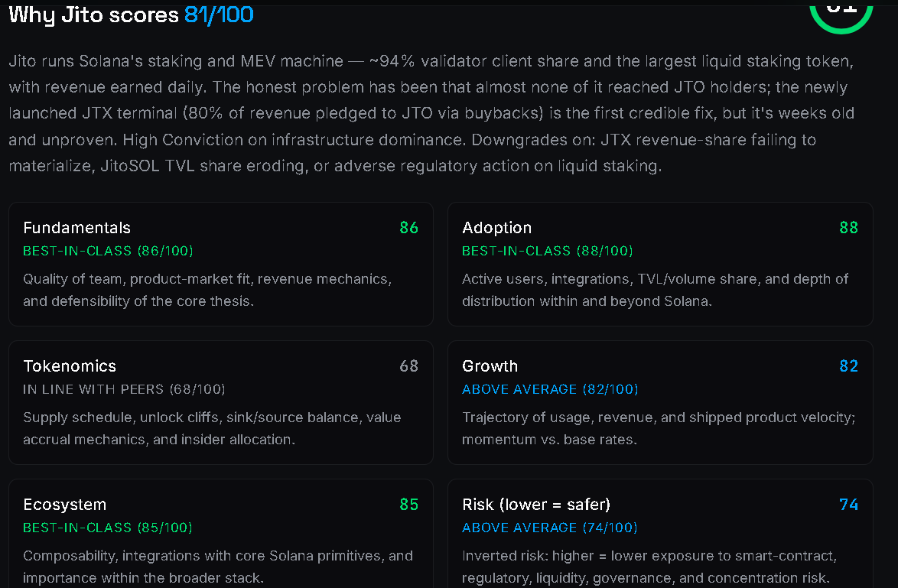898x588 pixels.
Task: Click 'ABOVE AVERAGE (74/100)' label
Action: pos(550,528)
